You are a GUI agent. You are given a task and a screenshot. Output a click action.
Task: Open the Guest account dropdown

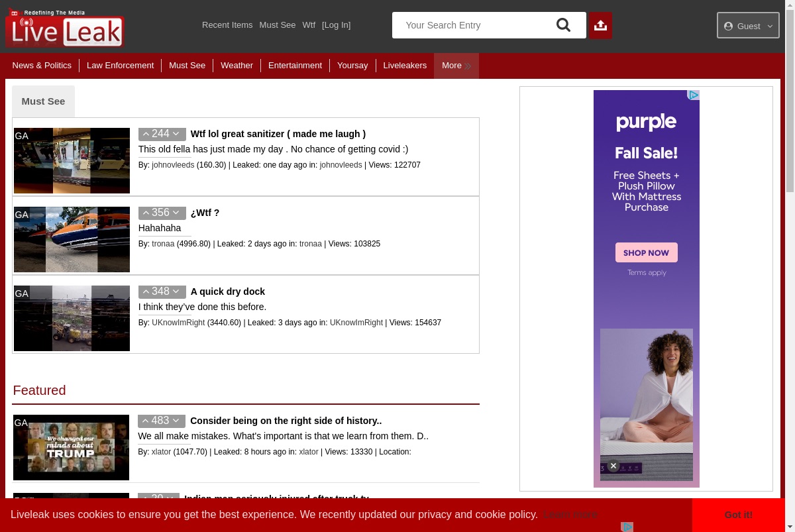(748, 26)
